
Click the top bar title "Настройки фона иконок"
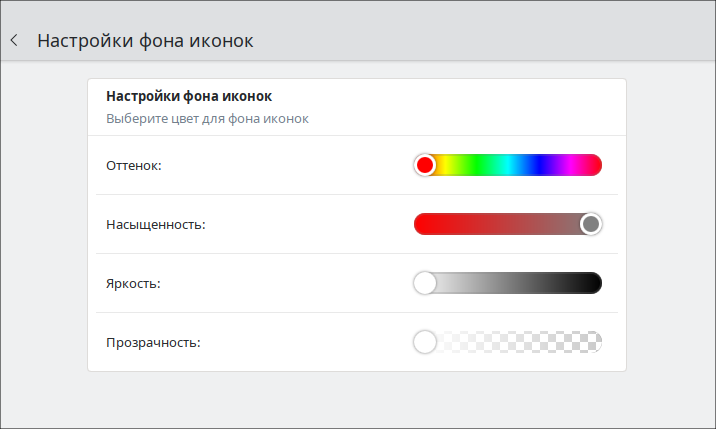[x=145, y=41]
